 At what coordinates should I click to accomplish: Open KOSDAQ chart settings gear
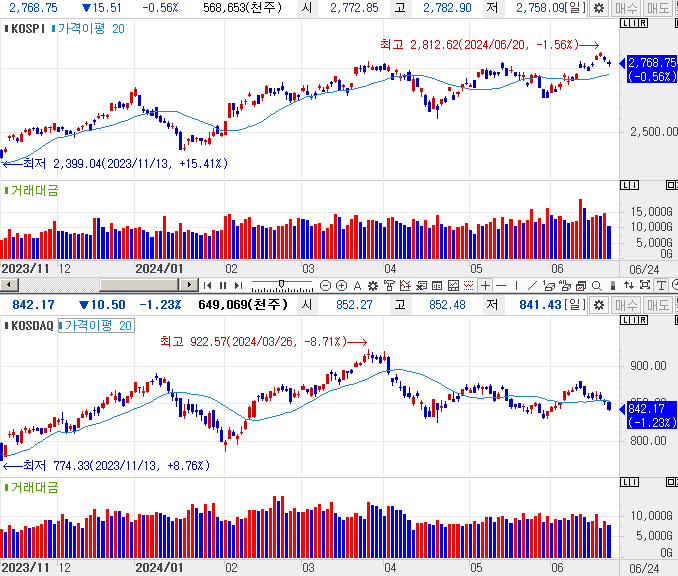tap(599, 305)
